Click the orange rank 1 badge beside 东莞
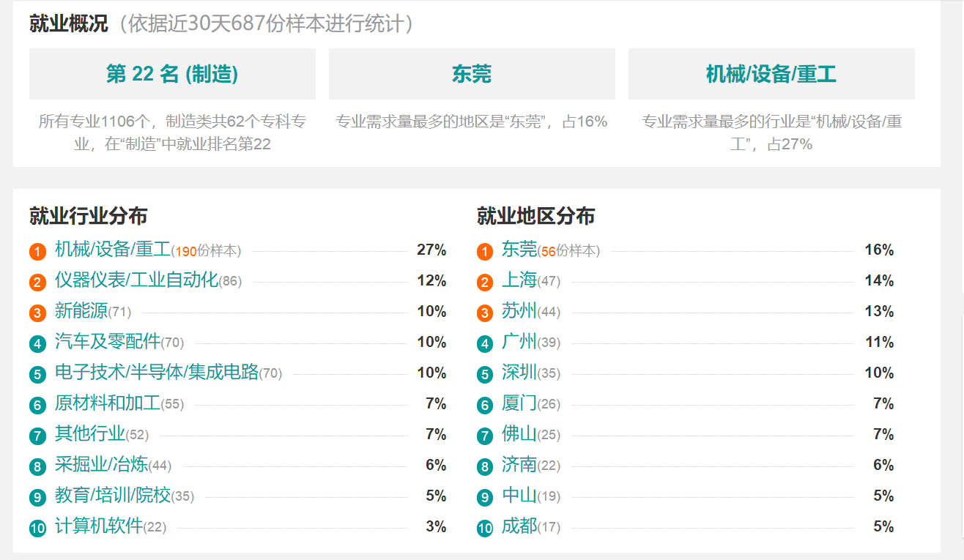Screen dimensions: 964x560 pyautogui.click(x=485, y=252)
